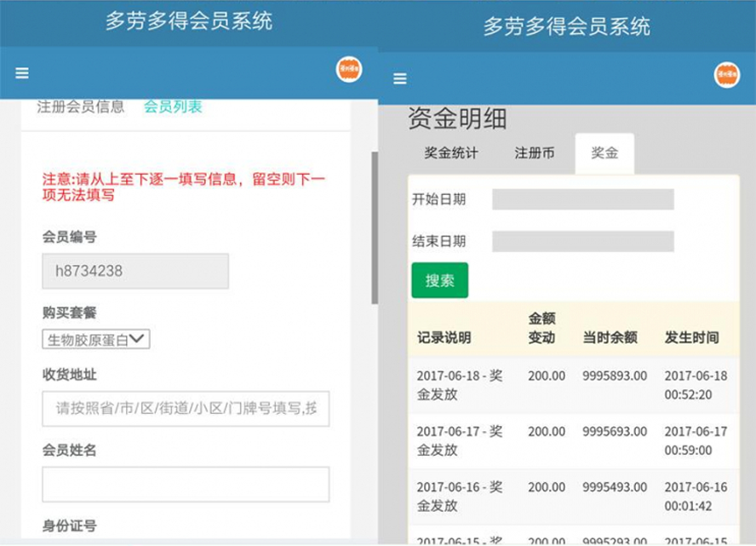Click the left screen vertical scrollbar

click(x=374, y=227)
